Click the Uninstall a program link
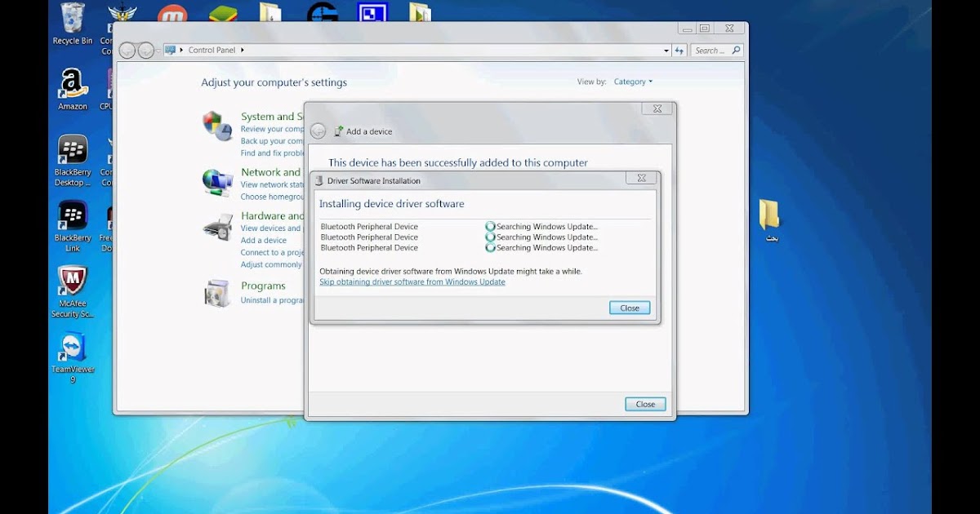Screen dimensions: 980x514 pos(273,300)
